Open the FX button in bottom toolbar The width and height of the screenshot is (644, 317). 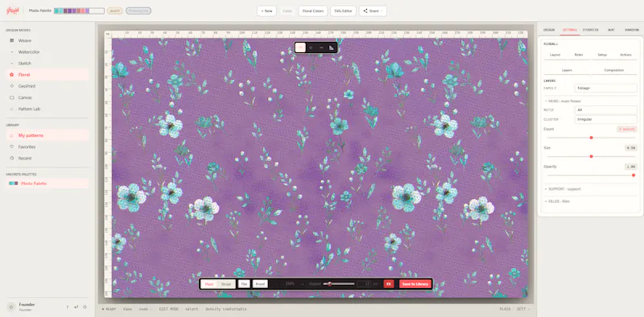tap(389, 284)
